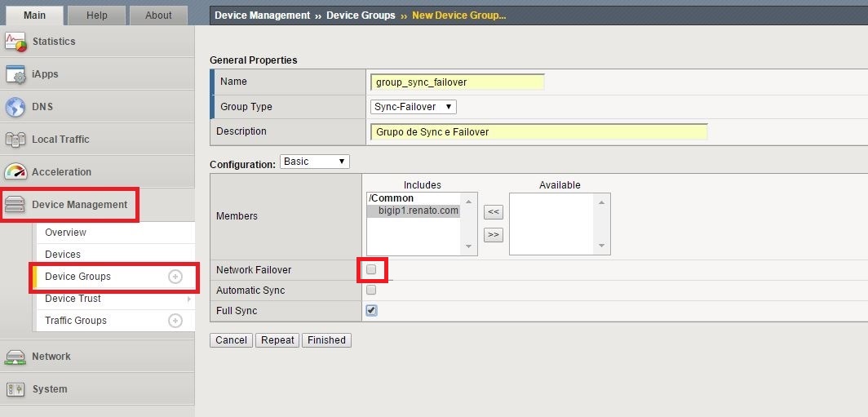The height and width of the screenshot is (417, 868).
Task: Toggle the Automatic Sync checkbox
Action: (371, 290)
